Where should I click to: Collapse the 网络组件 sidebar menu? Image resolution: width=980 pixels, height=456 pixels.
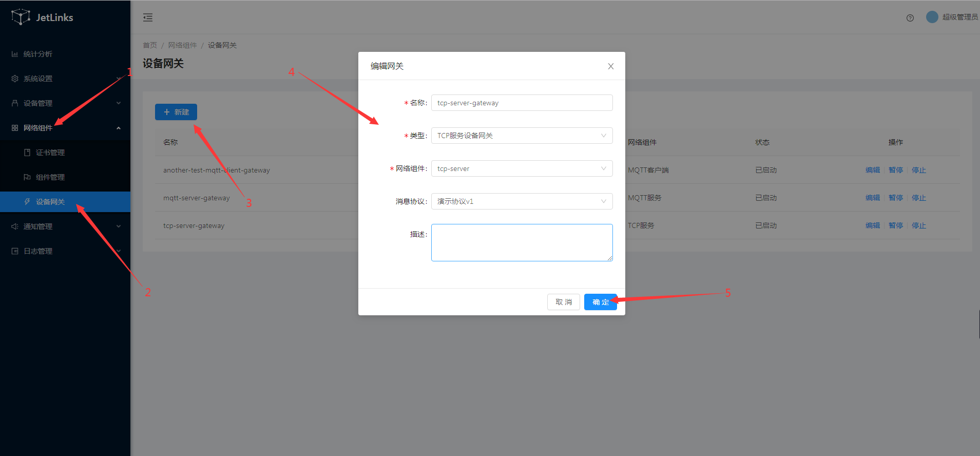click(x=38, y=128)
